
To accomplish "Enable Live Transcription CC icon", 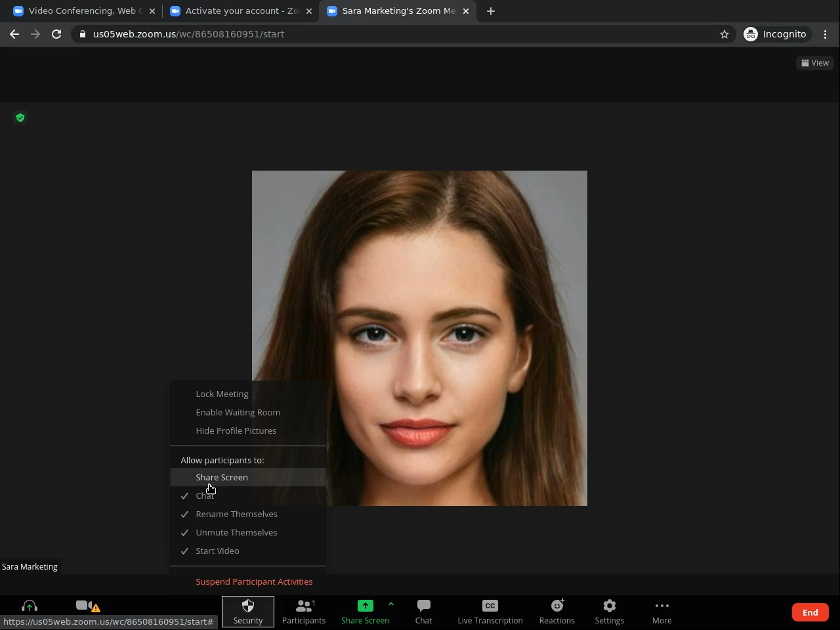I will click(490, 606).
